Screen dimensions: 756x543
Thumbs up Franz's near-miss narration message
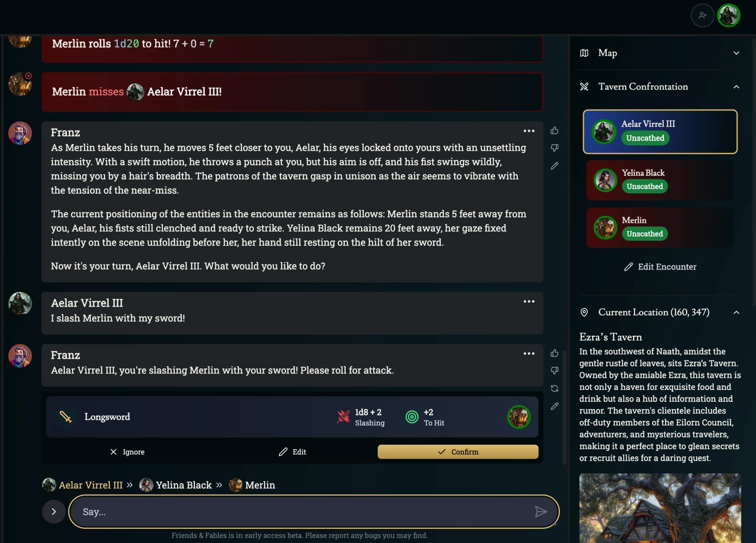pos(554,131)
